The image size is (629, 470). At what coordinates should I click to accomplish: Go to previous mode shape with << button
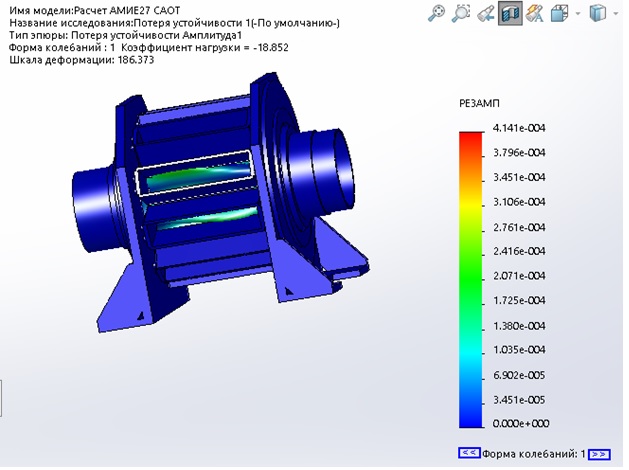point(469,453)
